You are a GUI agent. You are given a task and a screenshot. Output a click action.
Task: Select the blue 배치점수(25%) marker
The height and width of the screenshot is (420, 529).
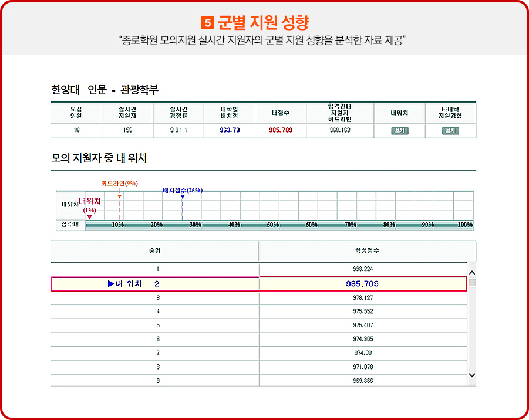point(183,197)
